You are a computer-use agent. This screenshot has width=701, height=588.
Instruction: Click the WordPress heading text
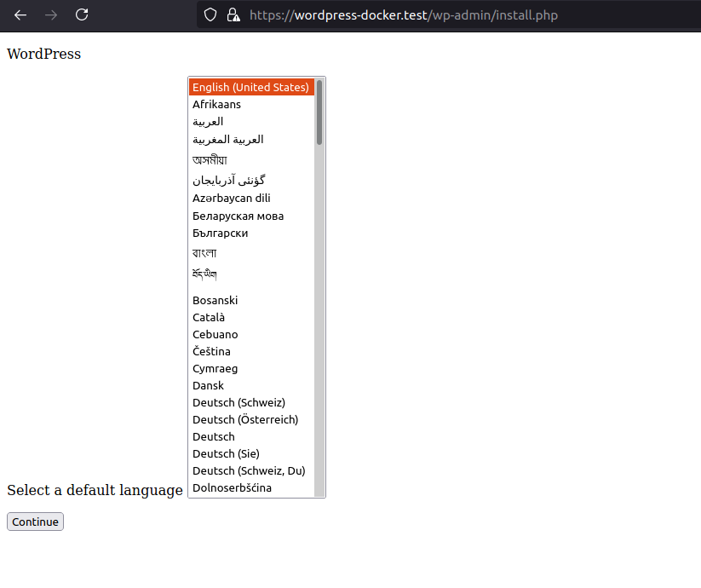43,54
